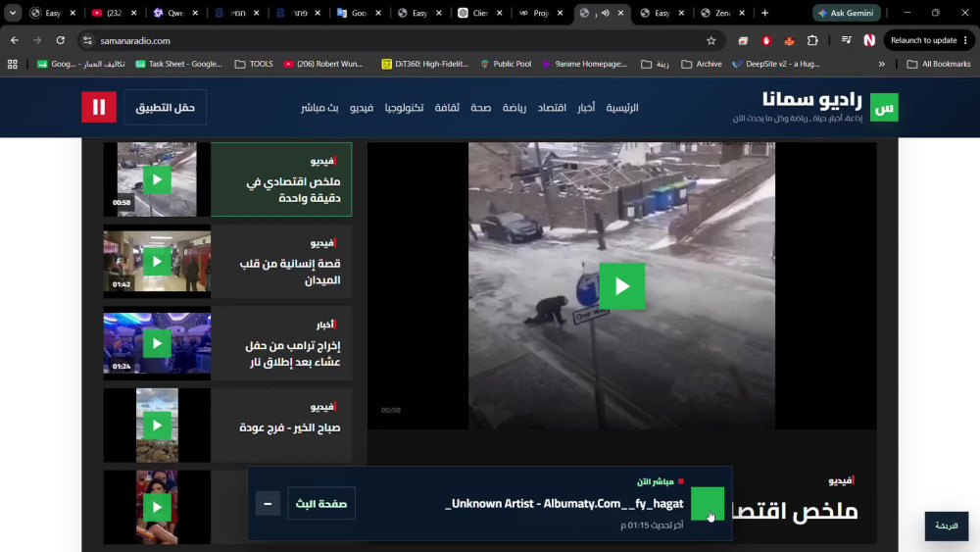980x552 pixels.
Task: Click the green button on the mini player
Action: (708, 503)
